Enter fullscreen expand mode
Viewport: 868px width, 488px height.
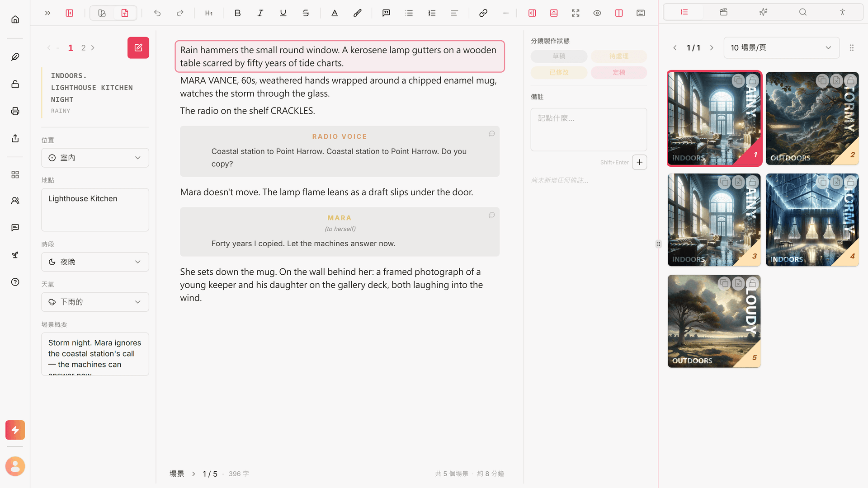(x=575, y=13)
